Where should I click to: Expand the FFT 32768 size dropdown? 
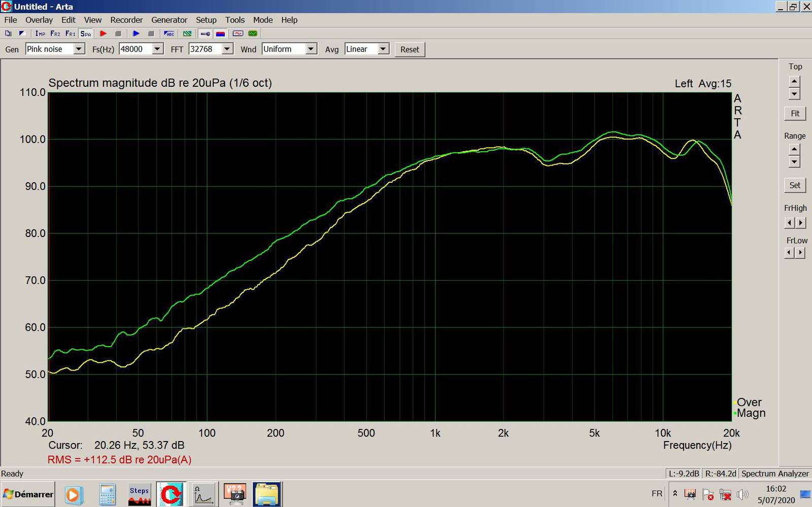(x=227, y=49)
